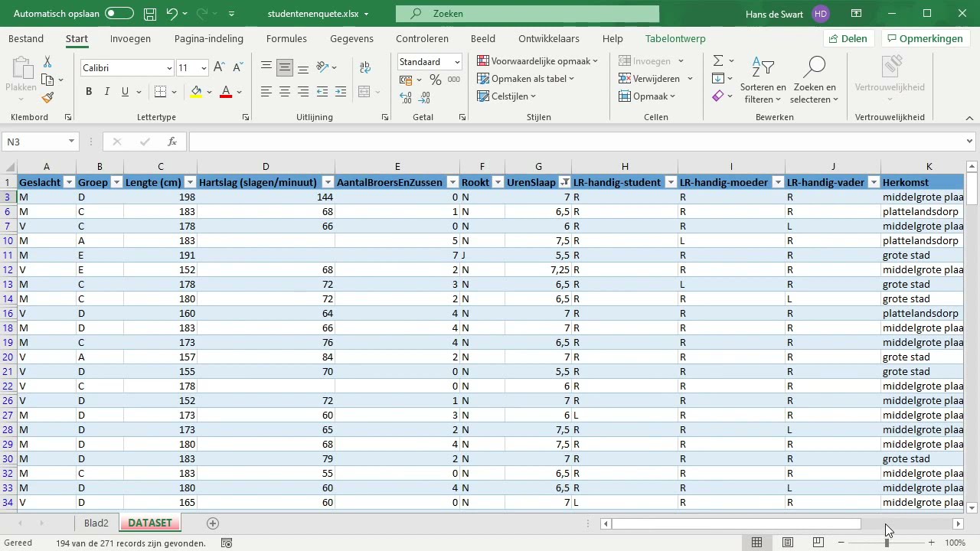Center text horizontally

coord(285,92)
